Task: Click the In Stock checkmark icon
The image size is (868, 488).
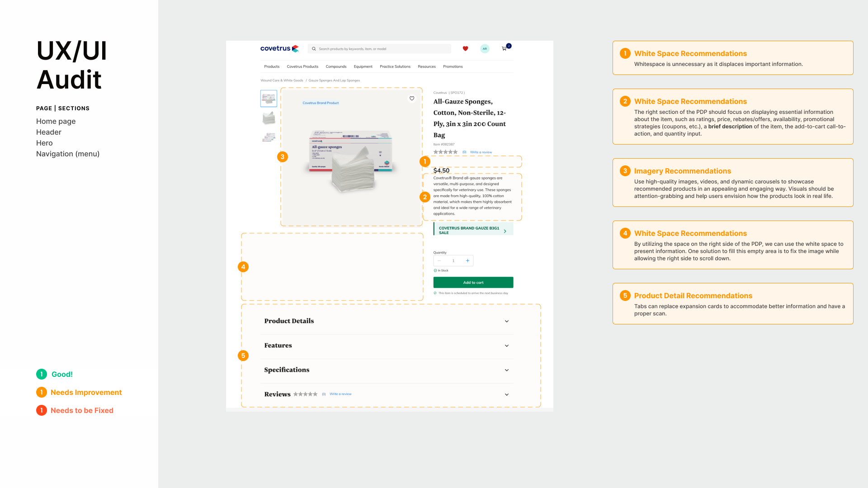Action: [435, 271]
